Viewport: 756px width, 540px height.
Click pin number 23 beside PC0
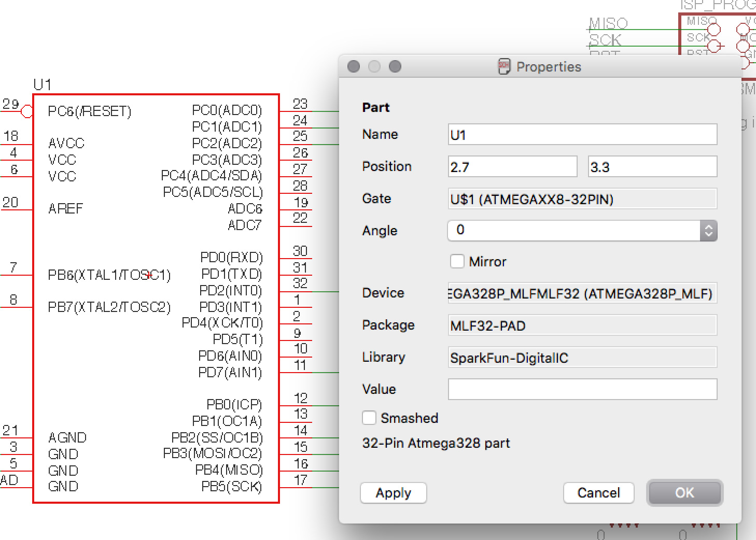(x=300, y=104)
